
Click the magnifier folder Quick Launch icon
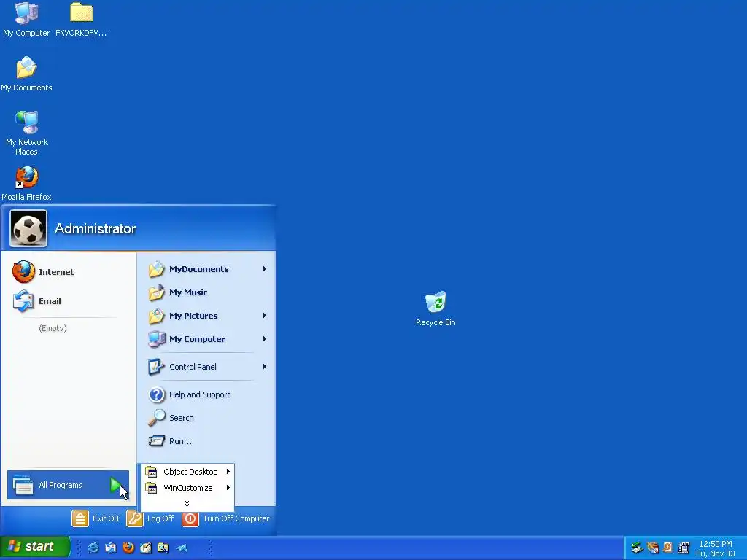[163, 548]
